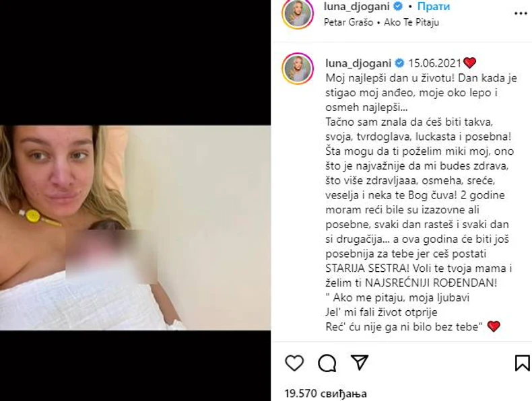This screenshot has height=401, width=532.
Task: Follow luna_djogani using the Прати button
Action: point(433,7)
